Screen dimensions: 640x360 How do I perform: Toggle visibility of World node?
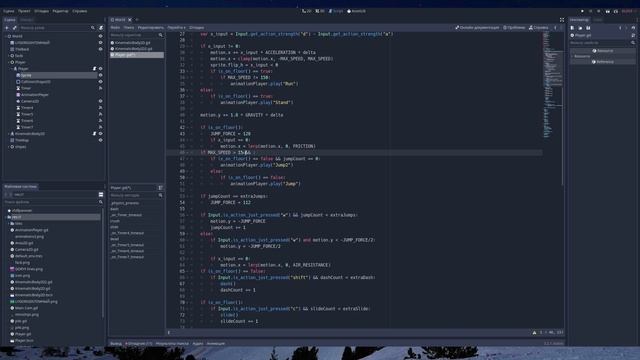tap(100, 36)
